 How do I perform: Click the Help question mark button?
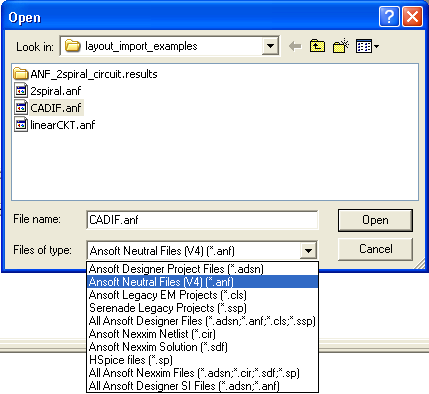[389, 16]
